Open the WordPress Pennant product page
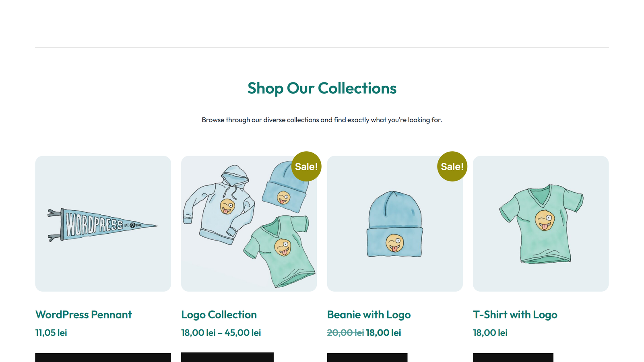 point(83,315)
